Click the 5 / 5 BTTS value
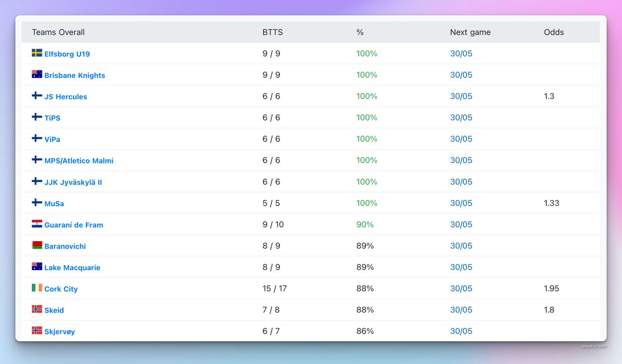The width and height of the screenshot is (622, 364). pos(272,203)
